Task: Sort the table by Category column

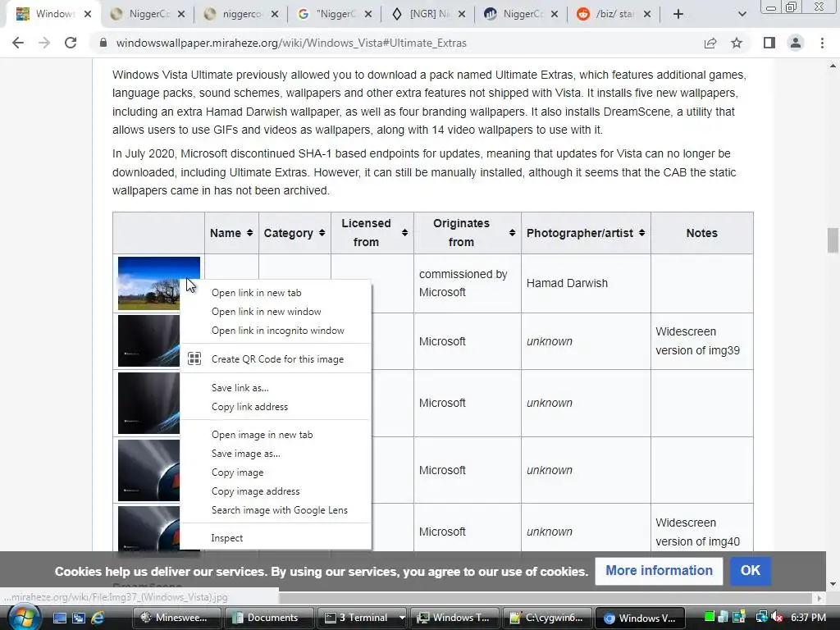Action: [322, 233]
